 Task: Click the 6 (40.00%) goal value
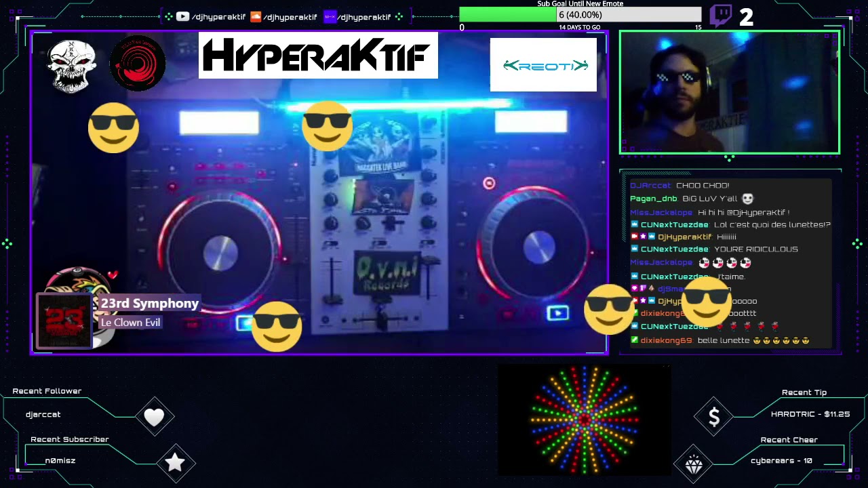tap(580, 15)
